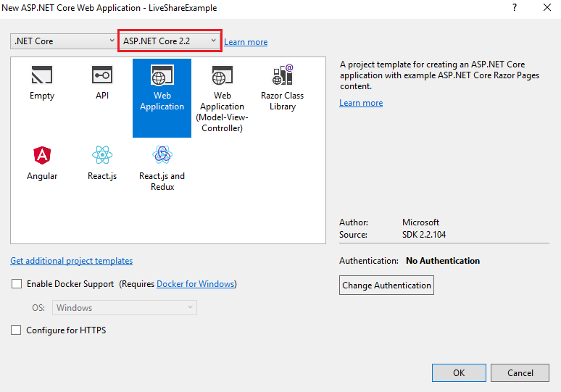Click the SDK 2.2.104 source value

coord(424,235)
